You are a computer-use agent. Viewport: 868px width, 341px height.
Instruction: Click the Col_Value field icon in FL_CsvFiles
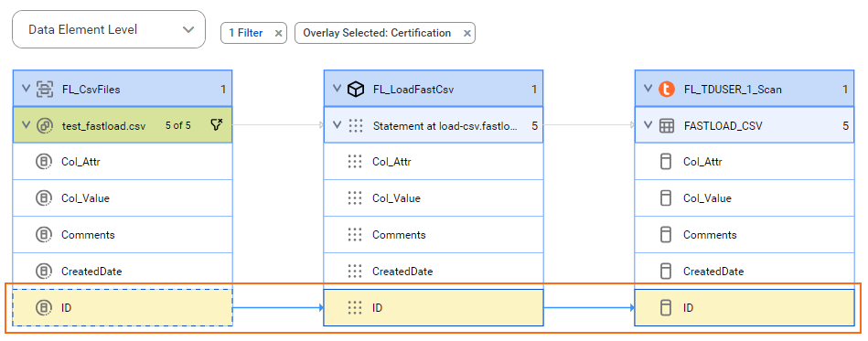[x=43, y=198]
